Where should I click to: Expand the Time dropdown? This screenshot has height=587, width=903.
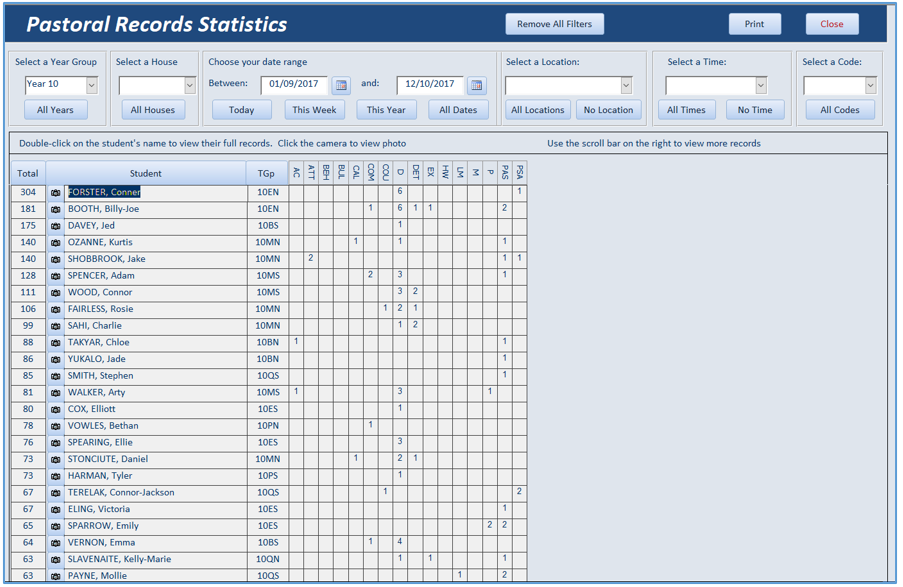click(761, 85)
